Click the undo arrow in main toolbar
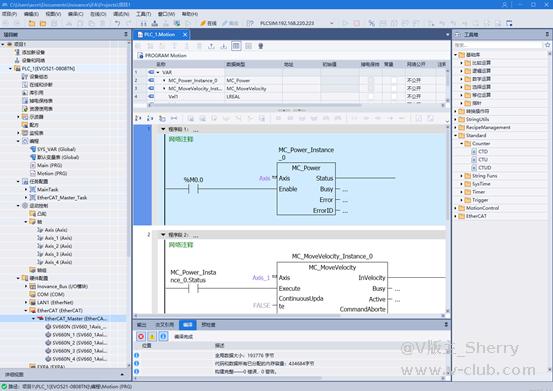 pos(117,23)
